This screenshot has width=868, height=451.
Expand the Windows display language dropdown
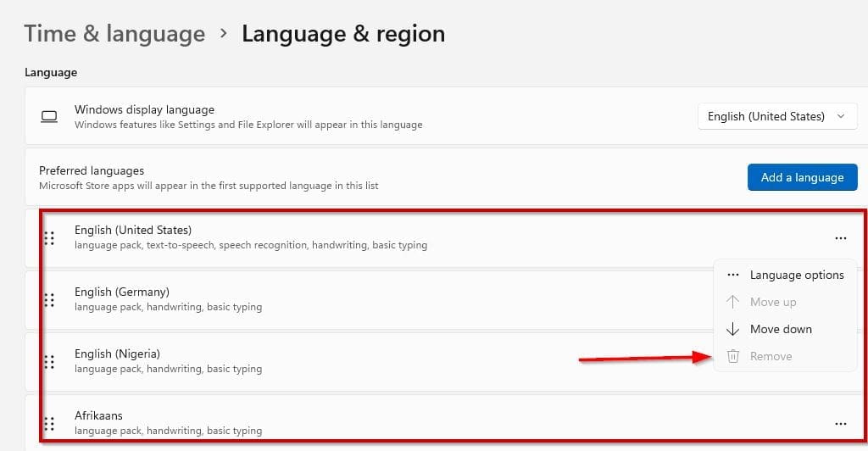click(777, 116)
